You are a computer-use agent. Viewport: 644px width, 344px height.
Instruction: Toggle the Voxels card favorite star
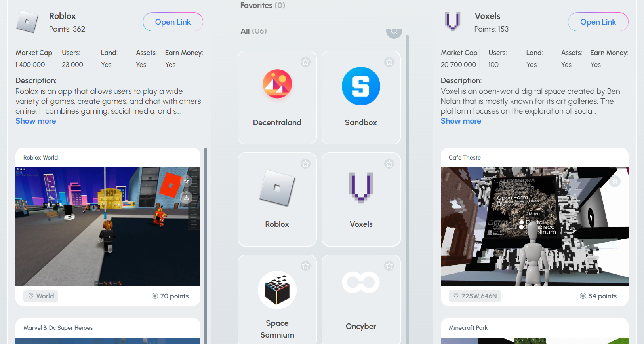click(x=389, y=163)
